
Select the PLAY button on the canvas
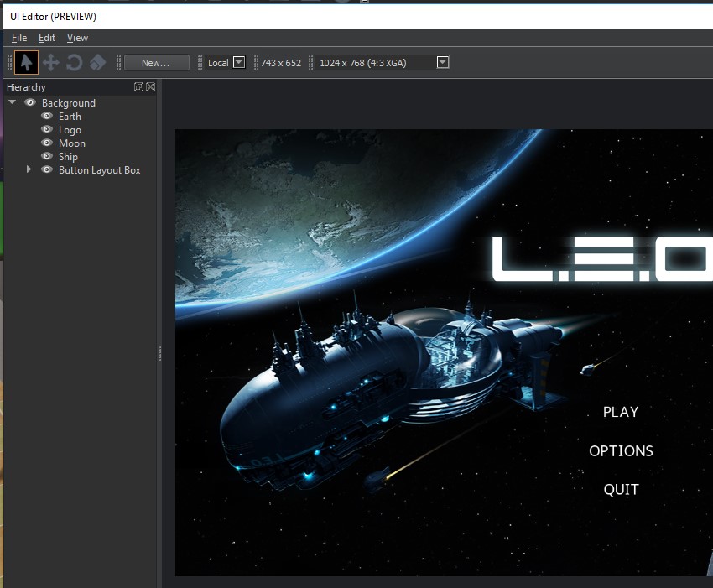click(620, 412)
